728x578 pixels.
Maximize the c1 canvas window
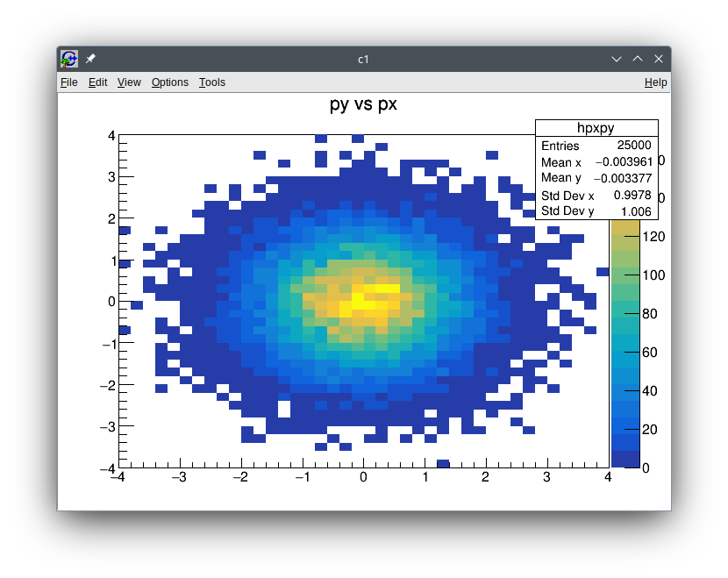tap(638, 59)
